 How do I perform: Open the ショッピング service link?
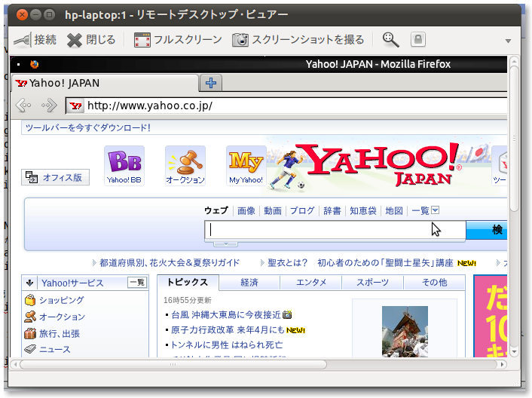(61, 300)
